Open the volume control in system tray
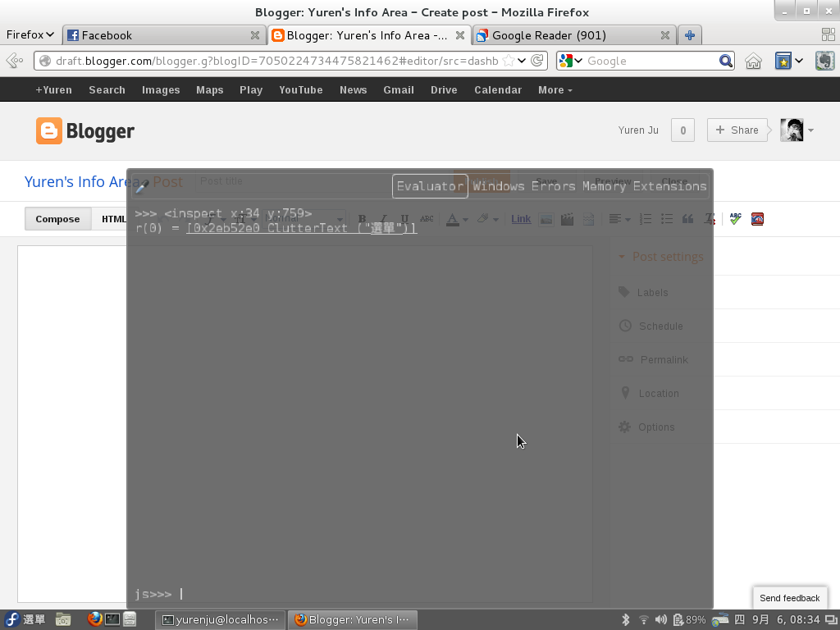The width and height of the screenshot is (840, 630). click(x=660, y=620)
